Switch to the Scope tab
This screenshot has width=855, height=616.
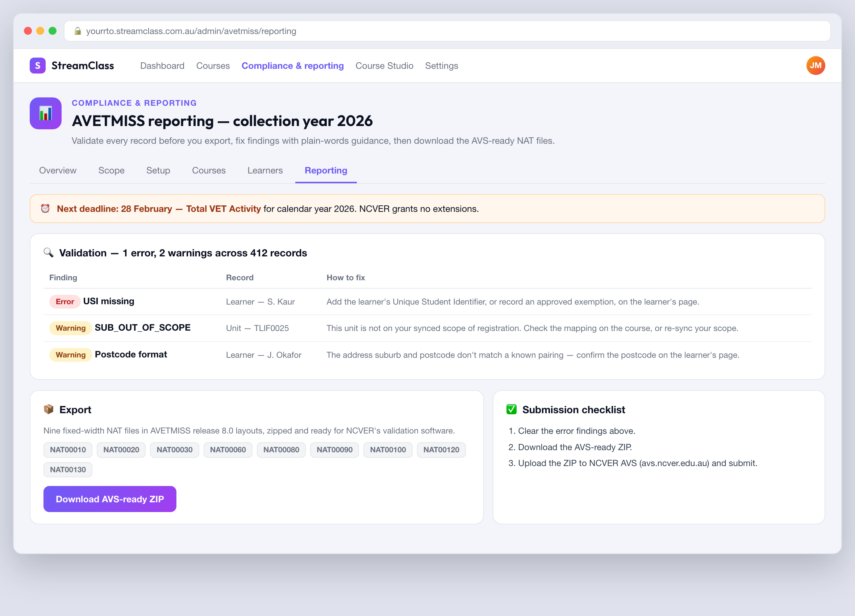pyautogui.click(x=111, y=170)
